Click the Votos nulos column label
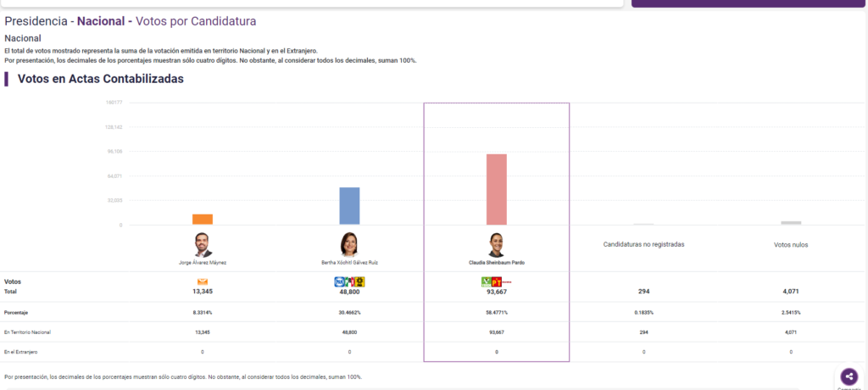868x390 pixels. click(791, 245)
